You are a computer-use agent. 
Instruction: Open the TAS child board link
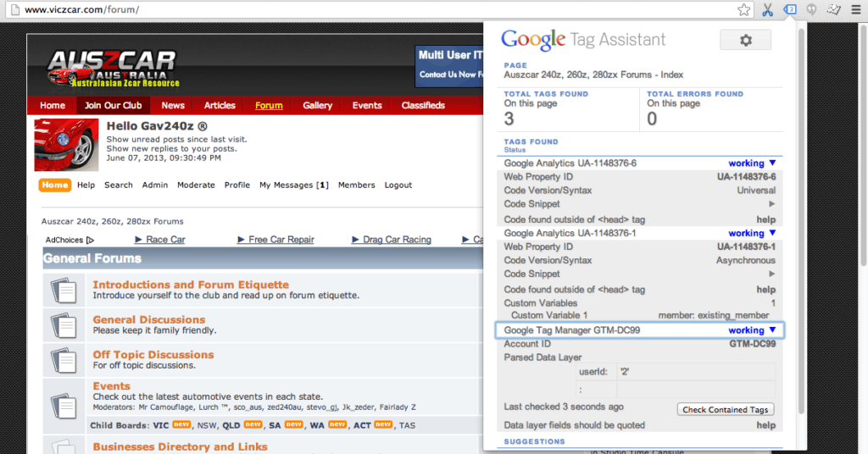(x=407, y=425)
